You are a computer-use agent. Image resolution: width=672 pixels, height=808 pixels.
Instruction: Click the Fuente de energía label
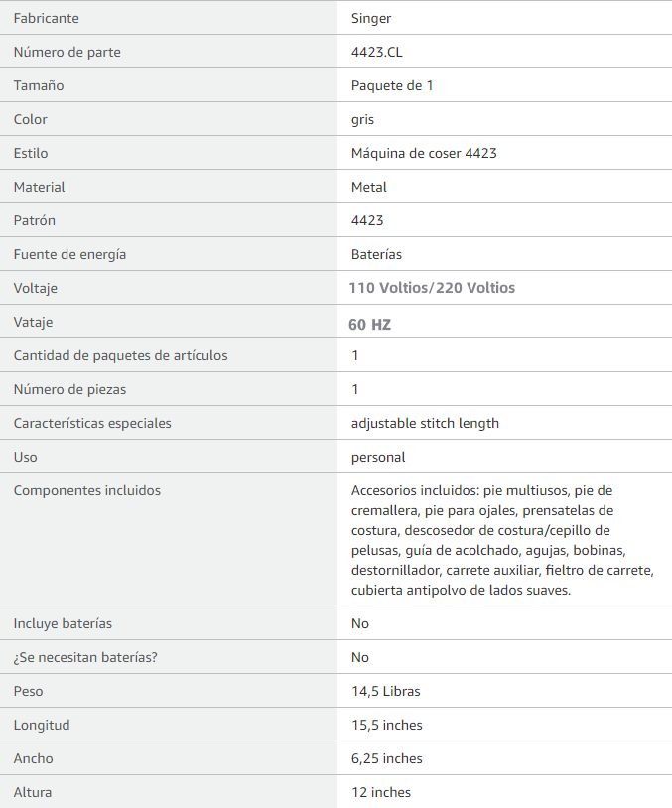click(x=69, y=254)
